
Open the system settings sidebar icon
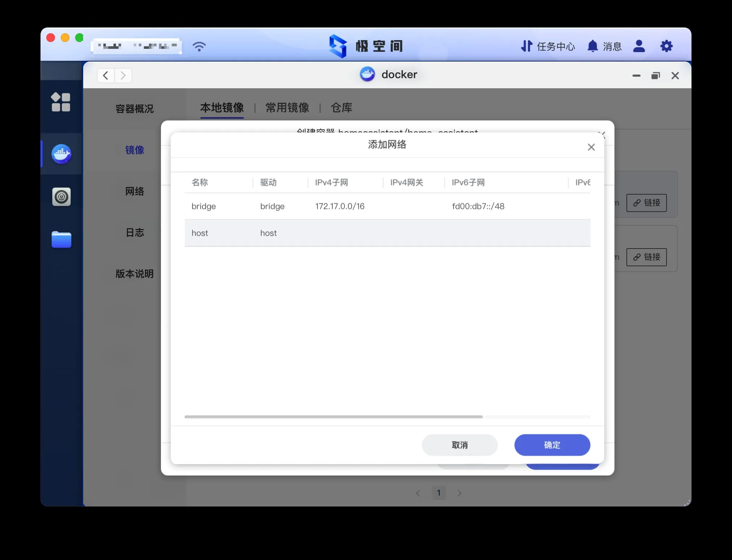coord(61,197)
